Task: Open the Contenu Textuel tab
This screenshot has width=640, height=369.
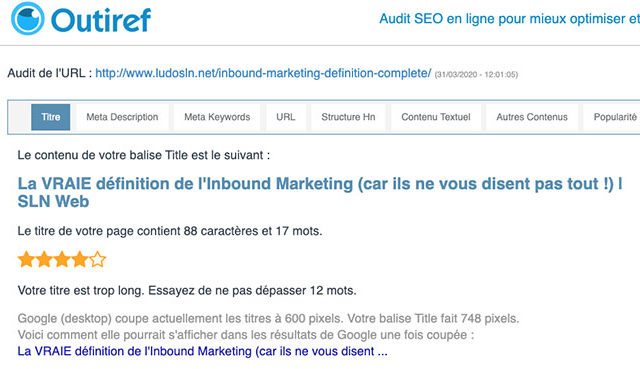Action: 436,117
